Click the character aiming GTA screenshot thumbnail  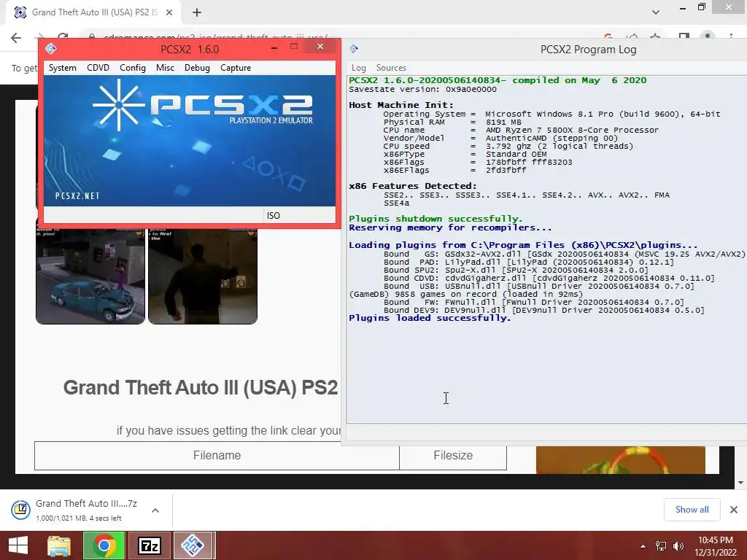203,275
